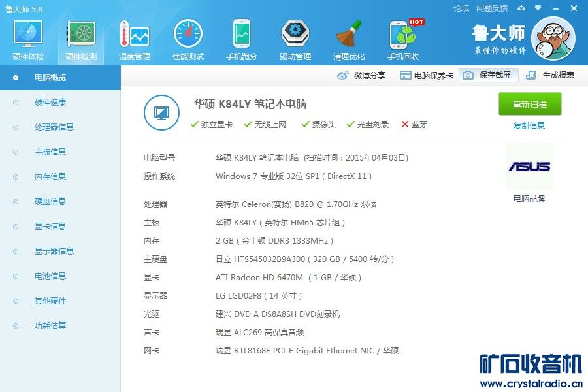Select 电池信息 sidebar item
This screenshot has height=392, width=588.
[60, 276]
